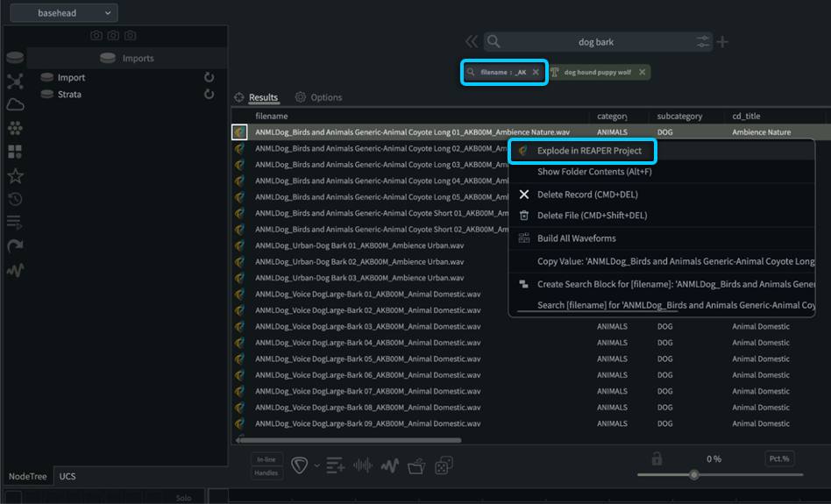The width and height of the screenshot is (831, 504).
Task: Refresh the Import database
Action: point(209,77)
